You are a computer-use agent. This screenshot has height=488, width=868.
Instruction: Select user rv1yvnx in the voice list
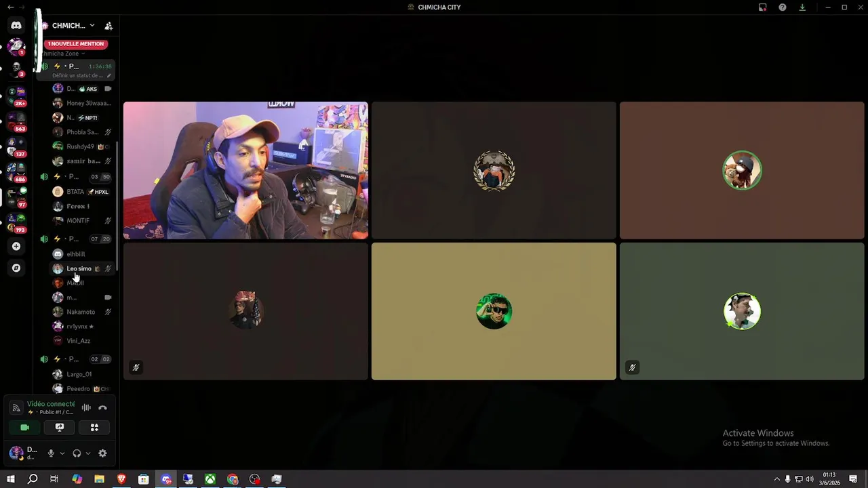coord(81,327)
